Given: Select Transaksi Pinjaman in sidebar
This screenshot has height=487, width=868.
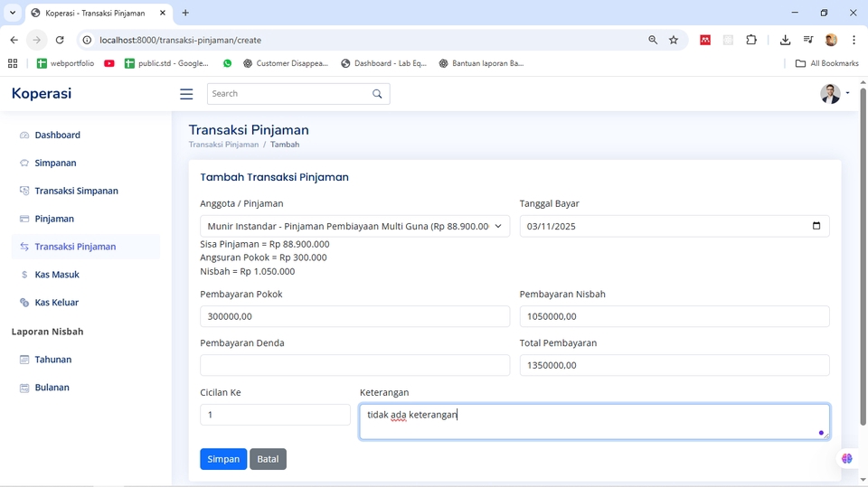Looking at the screenshot, I should coord(86,247).
